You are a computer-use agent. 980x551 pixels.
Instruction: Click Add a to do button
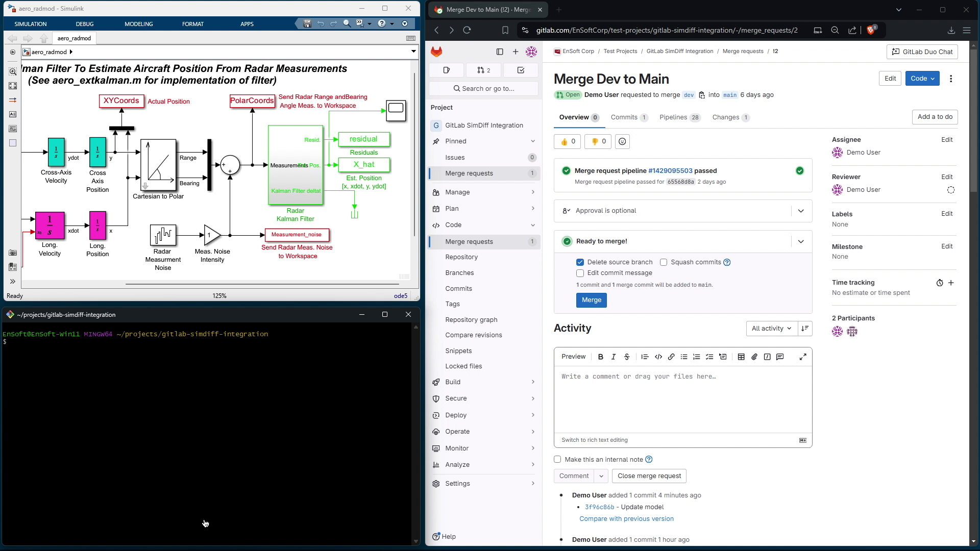click(x=935, y=117)
